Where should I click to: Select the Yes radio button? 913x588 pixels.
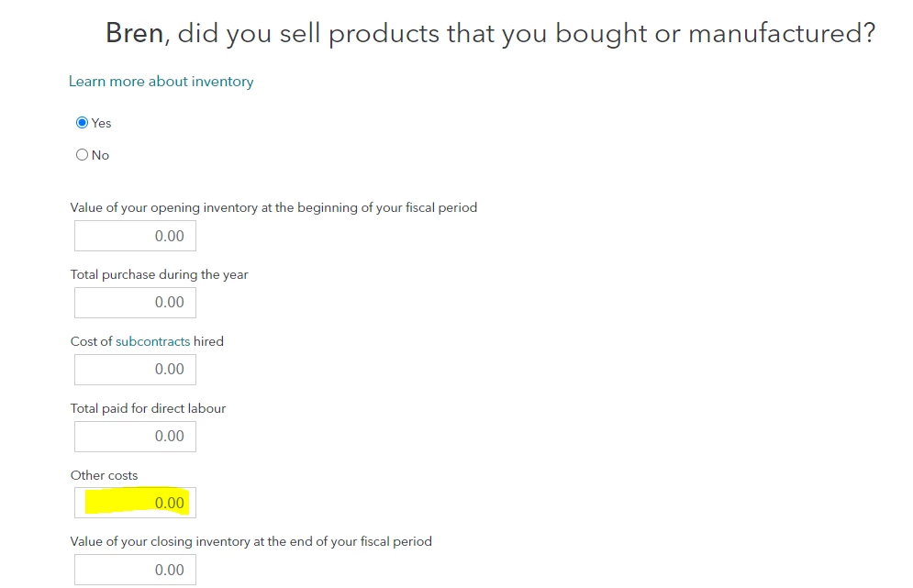pyautogui.click(x=83, y=123)
